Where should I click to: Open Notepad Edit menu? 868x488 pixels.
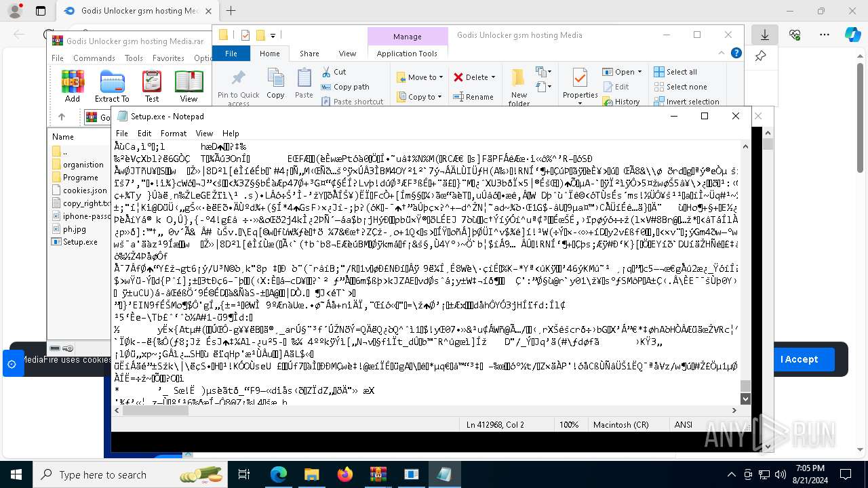click(x=144, y=134)
